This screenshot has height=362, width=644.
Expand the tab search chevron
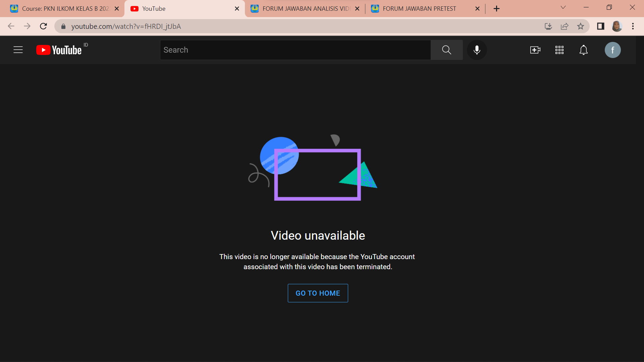[563, 7]
